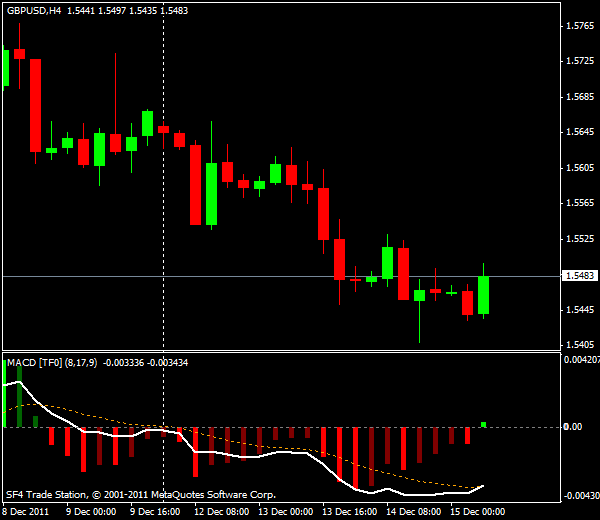Click the 9 Dec 16:00 time label

point(155,512)
